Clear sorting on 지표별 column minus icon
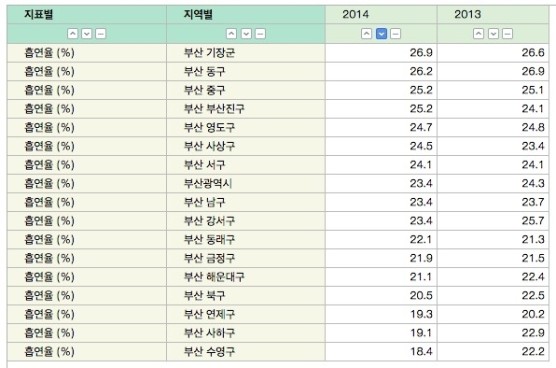Viewport: 556px width, 368px height. point(101,34)
